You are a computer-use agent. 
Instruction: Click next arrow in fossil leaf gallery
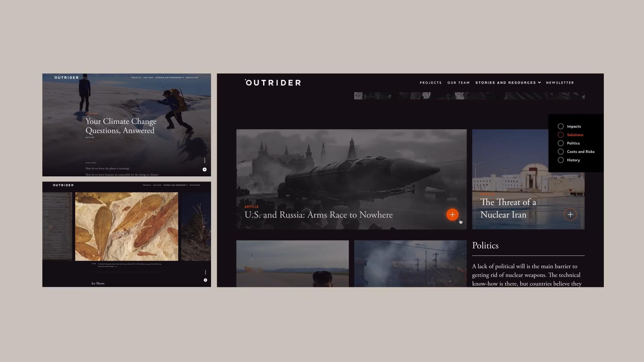pos(203,227)
